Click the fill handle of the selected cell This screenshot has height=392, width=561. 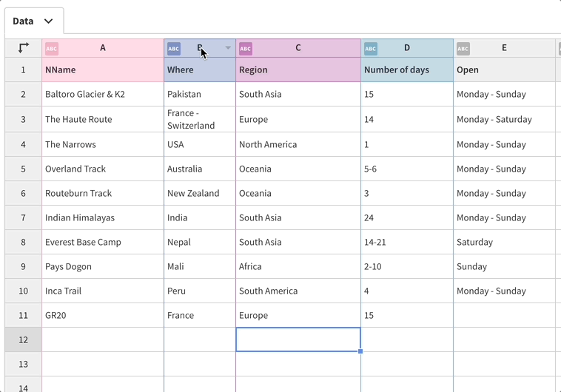(360, 351)
